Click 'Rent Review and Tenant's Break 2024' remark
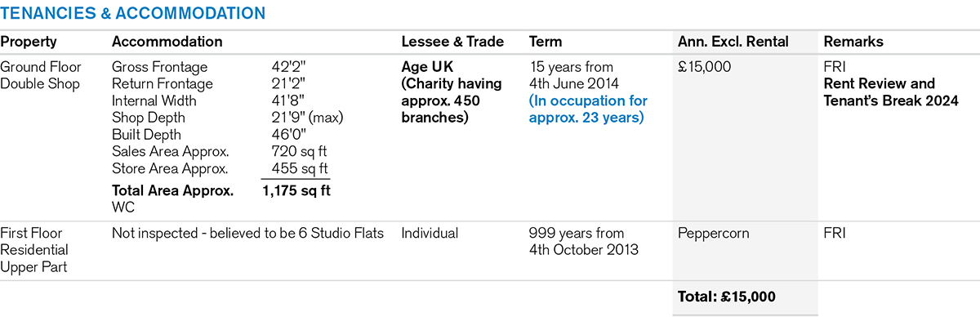980x317 pixels. coord(892,92)
